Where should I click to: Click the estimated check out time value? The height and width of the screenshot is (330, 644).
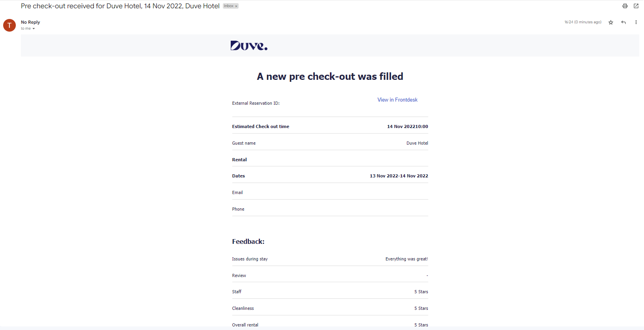pos(408,127)
